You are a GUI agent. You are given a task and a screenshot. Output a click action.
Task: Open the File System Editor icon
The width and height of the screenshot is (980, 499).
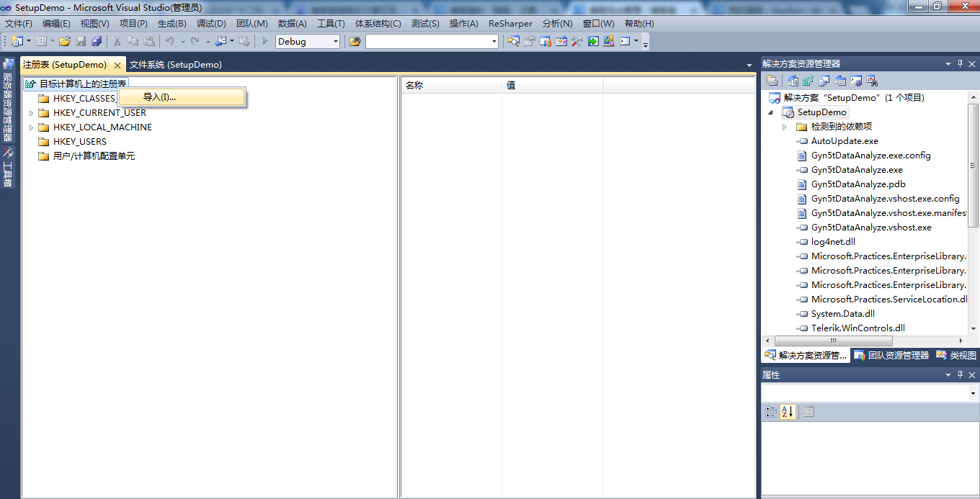tap(793, 81)
